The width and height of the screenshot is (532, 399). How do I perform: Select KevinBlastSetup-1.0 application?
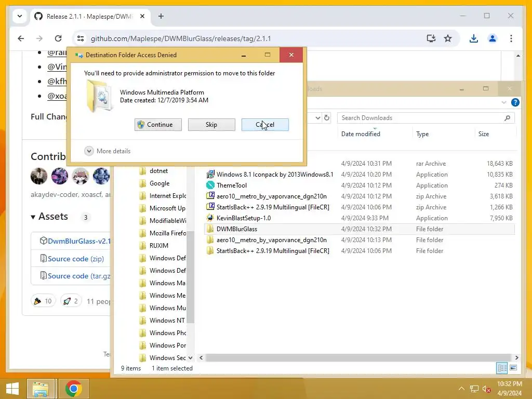point(360,218)
